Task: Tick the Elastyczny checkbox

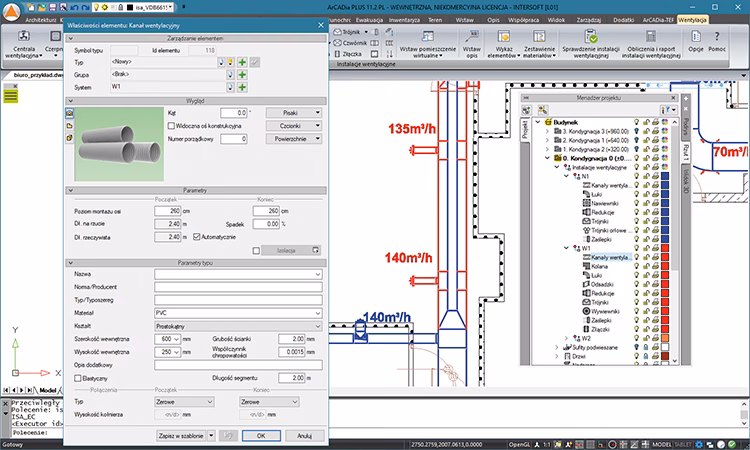Action: 79,378
